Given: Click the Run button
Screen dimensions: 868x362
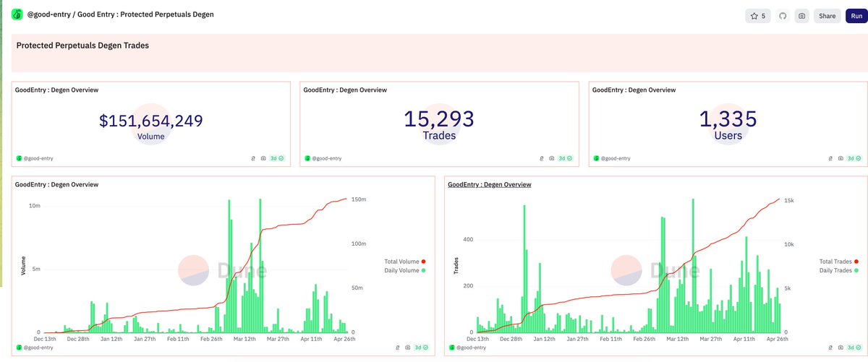Looking at the screenshot, I should pyautogui.click(x=856, y=16).
